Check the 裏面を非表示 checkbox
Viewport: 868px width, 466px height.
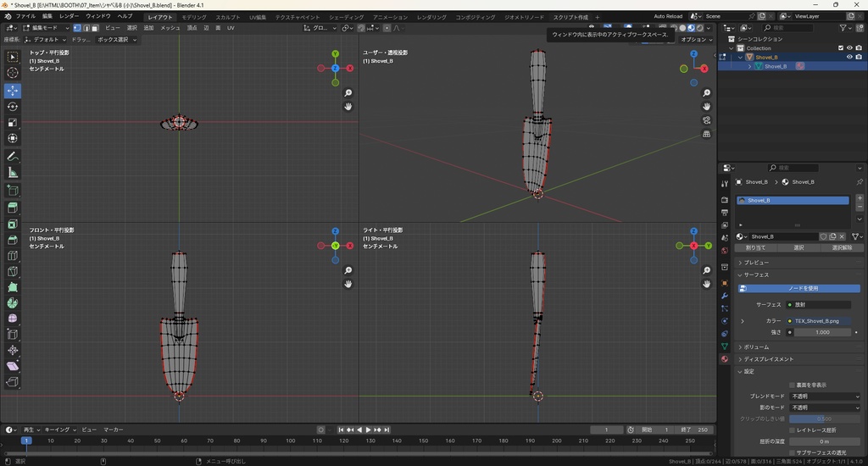point(793,385)
